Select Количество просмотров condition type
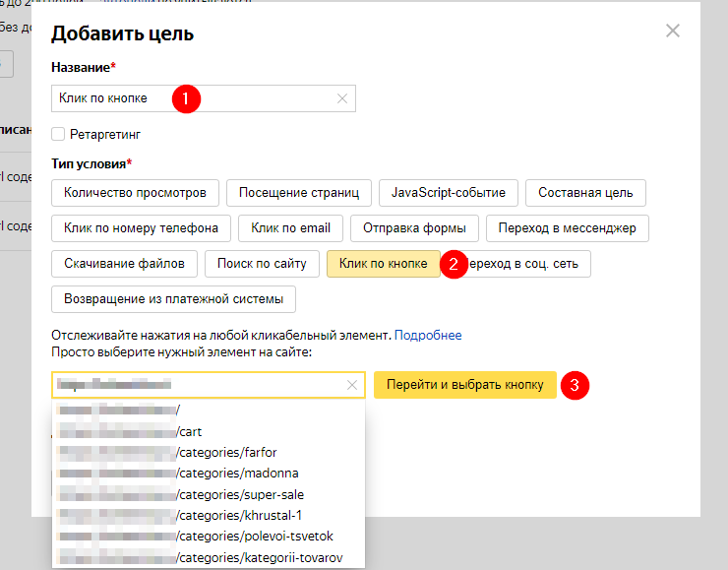The height and width of the screenshot is (570, 728). 135,192
